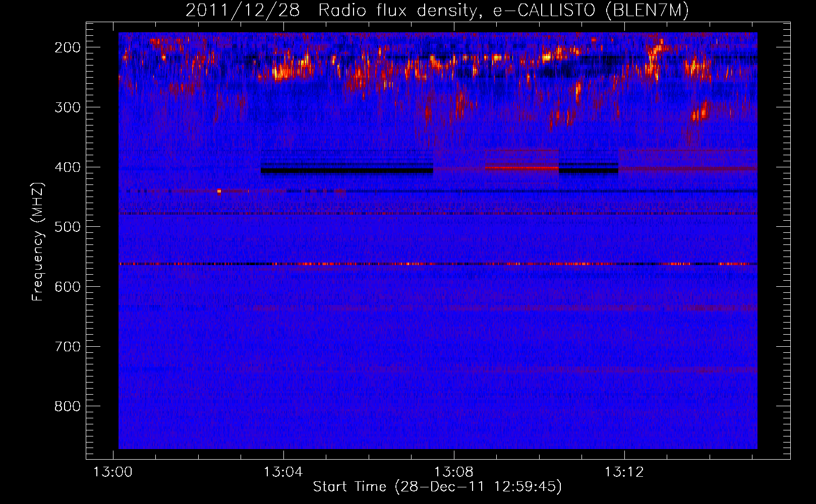The image size is (816, 504).
Task: Click the 'Start Time (28-Dec-11 12:59:45)' label
Action: pyautogui.click(x=437, y=487)
